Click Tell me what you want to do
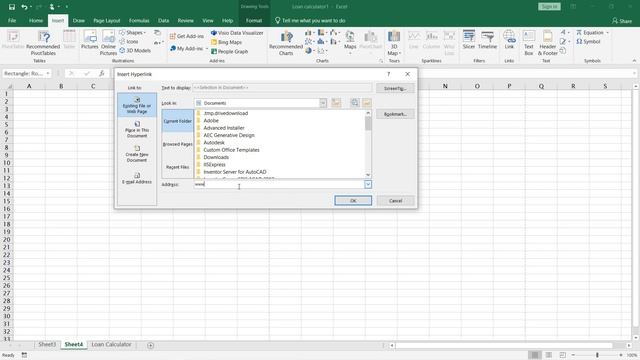640x360 pixels. pyautogui.click(x=310, y=20)
